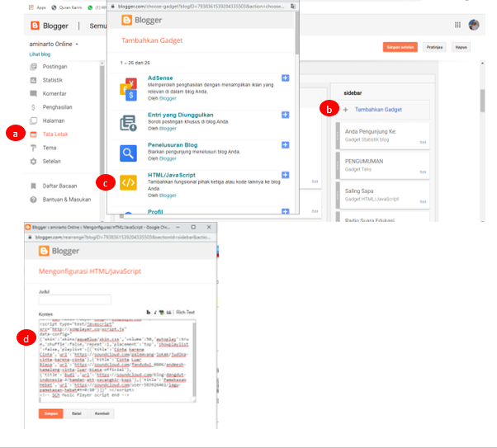Viewport: 497px width, 448px height.
Task: Click the gadget popup vertical scrollbar
Action: pos(297,33)
